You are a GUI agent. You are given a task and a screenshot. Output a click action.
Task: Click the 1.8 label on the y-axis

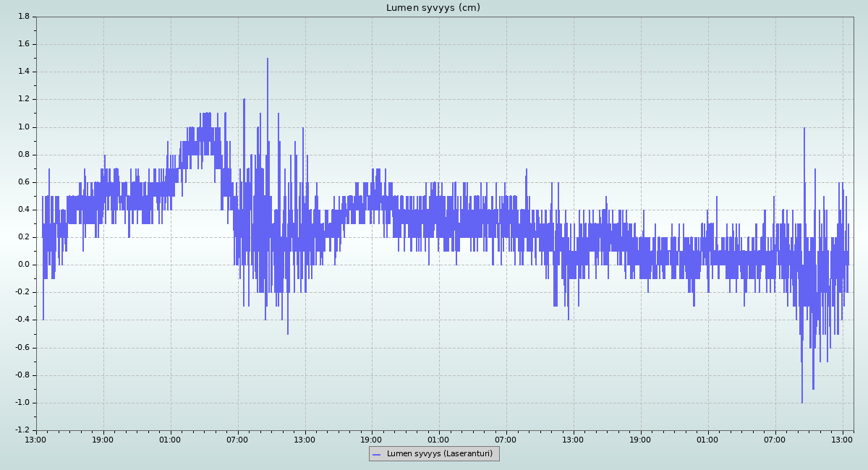coord(23,17)
